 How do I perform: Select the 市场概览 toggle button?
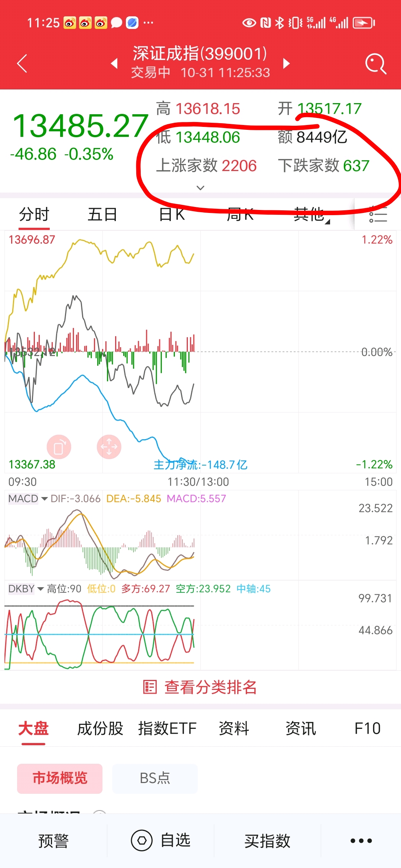point(60,778)
